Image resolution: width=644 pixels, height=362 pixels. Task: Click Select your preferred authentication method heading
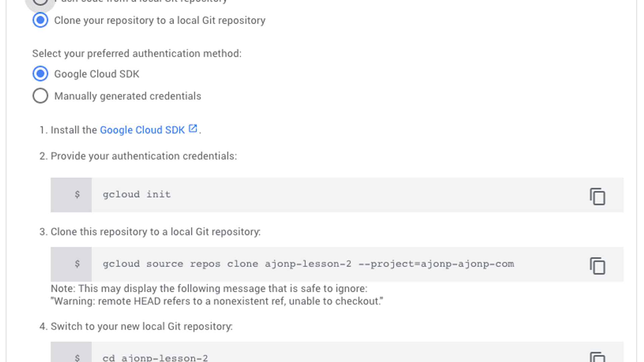click(137, 54)
